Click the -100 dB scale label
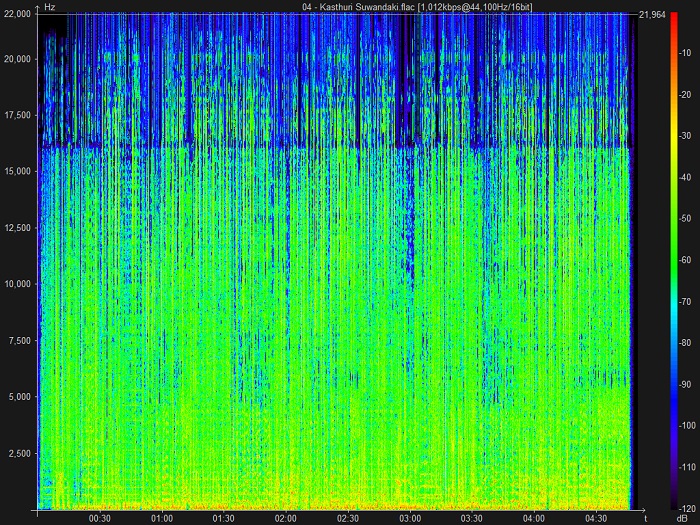Image resolution: width=700 pixels, height=525 pixels. click(687, 425)
